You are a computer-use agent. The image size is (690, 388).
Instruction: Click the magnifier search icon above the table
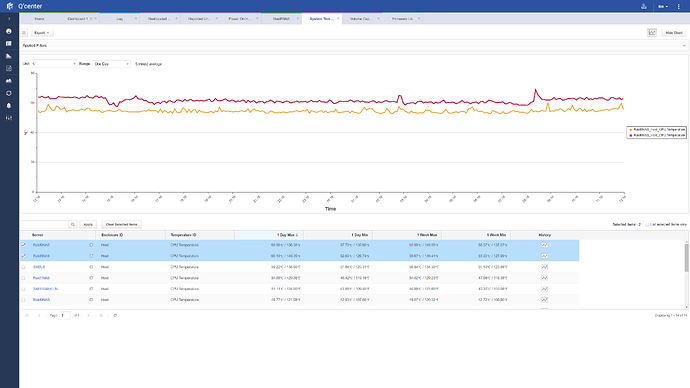tap(73, 224)
